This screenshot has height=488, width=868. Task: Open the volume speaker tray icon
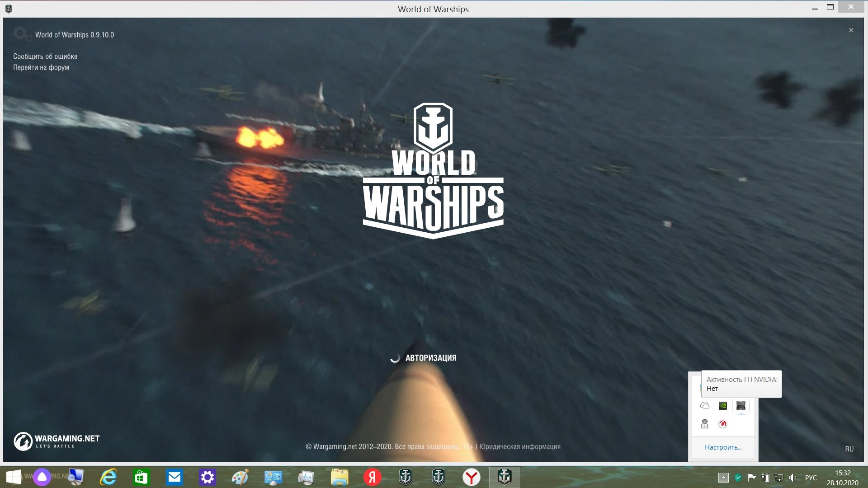793,478
